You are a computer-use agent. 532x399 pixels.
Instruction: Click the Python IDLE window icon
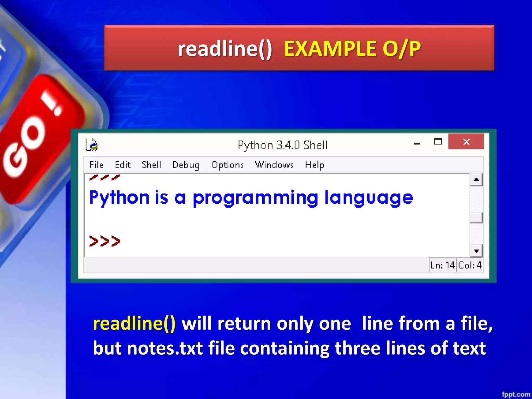pyautogui.click(x=92, y=145)
